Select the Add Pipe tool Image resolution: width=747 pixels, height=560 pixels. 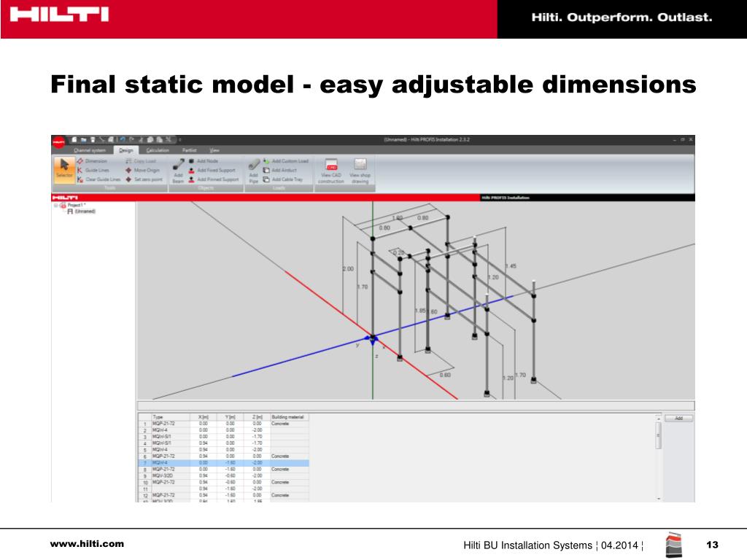[x=254, y=171]
